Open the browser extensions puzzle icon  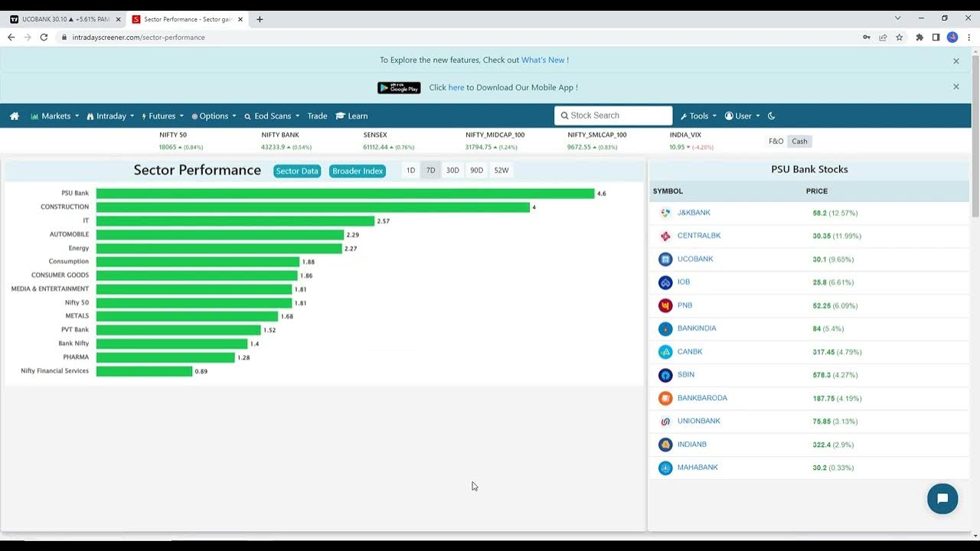tap(920, 37)
